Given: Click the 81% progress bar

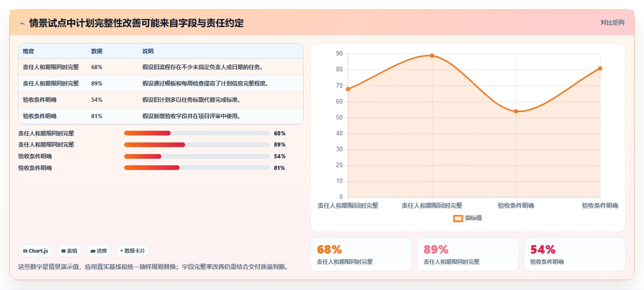Looking at the screenshot, I should pos(197,168).
